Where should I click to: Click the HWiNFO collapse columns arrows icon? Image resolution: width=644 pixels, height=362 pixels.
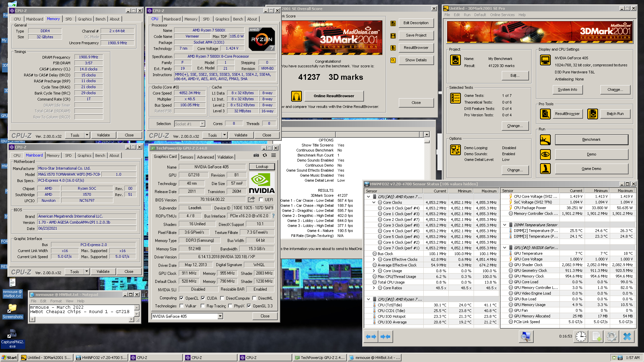pos(385,337)
